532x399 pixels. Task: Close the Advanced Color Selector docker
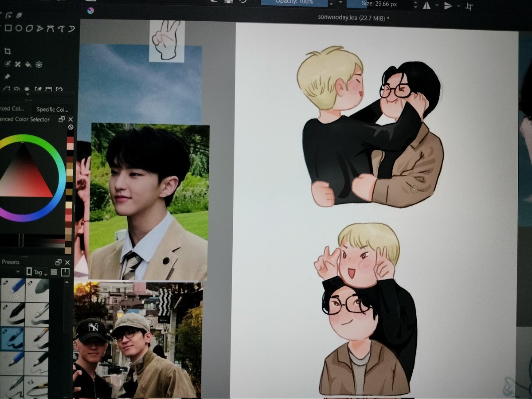coord(70,119)
